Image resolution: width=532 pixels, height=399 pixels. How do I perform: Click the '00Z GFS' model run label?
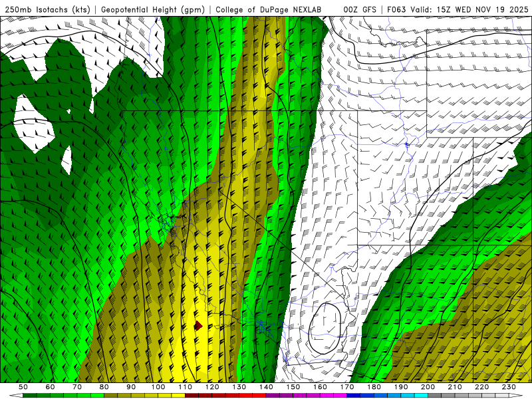360,10
